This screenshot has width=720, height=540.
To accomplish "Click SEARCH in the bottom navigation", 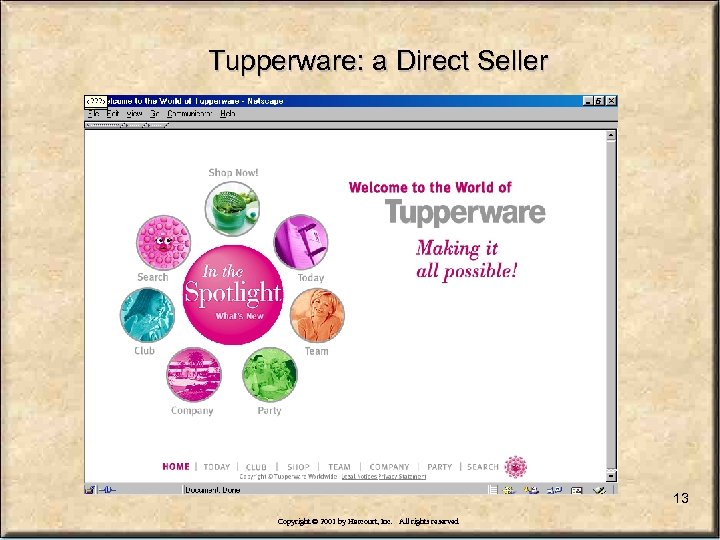I will (x=483, y=467).
